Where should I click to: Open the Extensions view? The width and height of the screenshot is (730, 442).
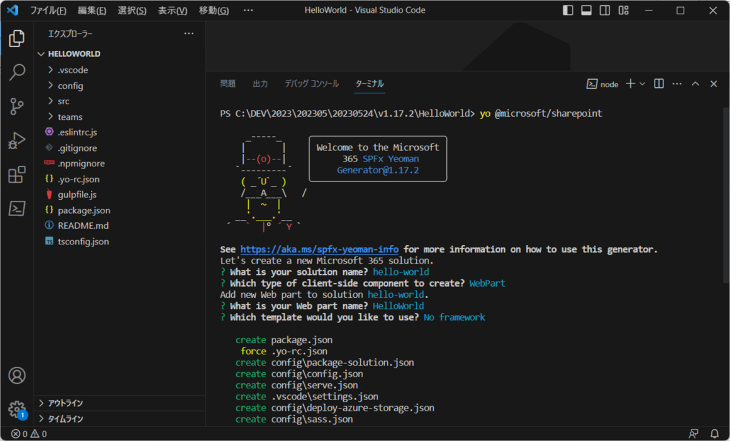(17, 175)
